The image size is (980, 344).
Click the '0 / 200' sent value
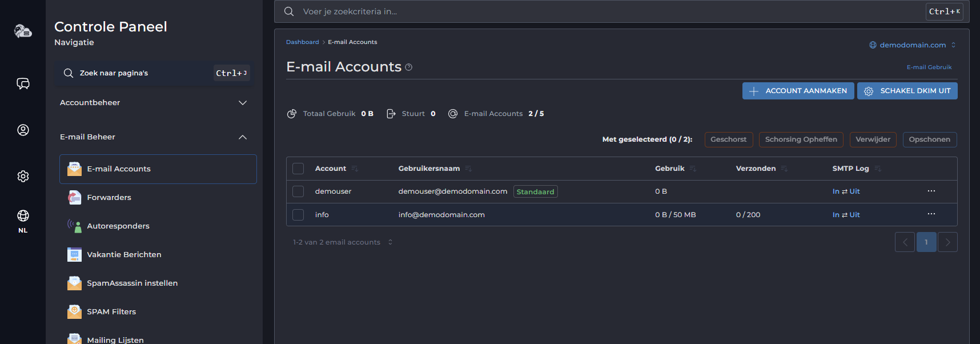coord(748,215)
